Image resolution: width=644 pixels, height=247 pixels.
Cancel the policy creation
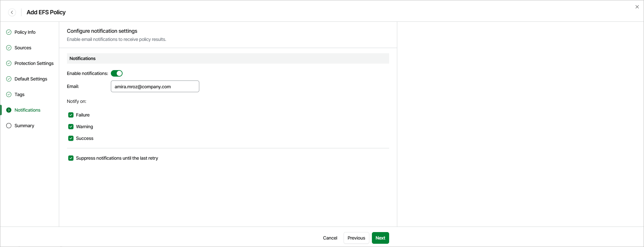(330, 238)
